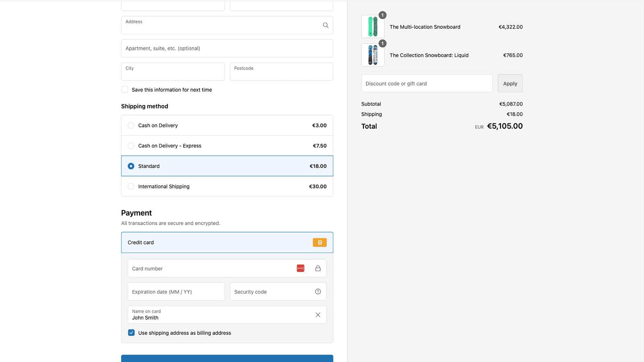Click the red password manager icon in card number
The image size is (644, 362).
pos(300,268)
